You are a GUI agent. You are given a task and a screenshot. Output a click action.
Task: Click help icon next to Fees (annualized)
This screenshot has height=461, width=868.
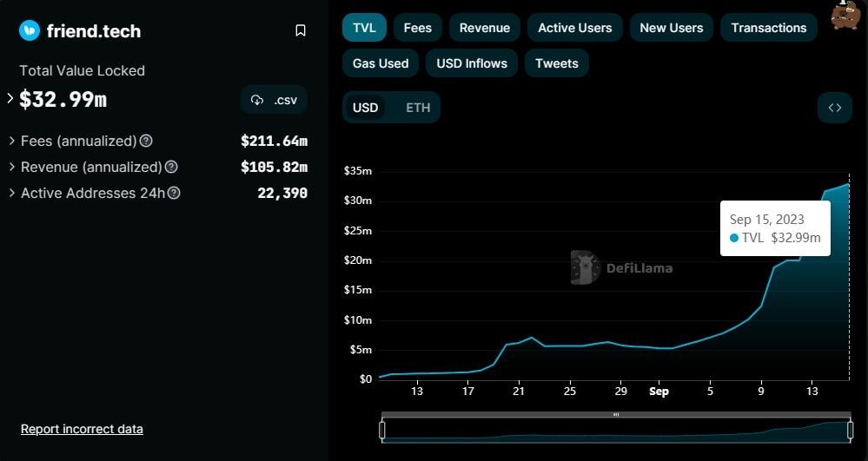coord(146,141)
